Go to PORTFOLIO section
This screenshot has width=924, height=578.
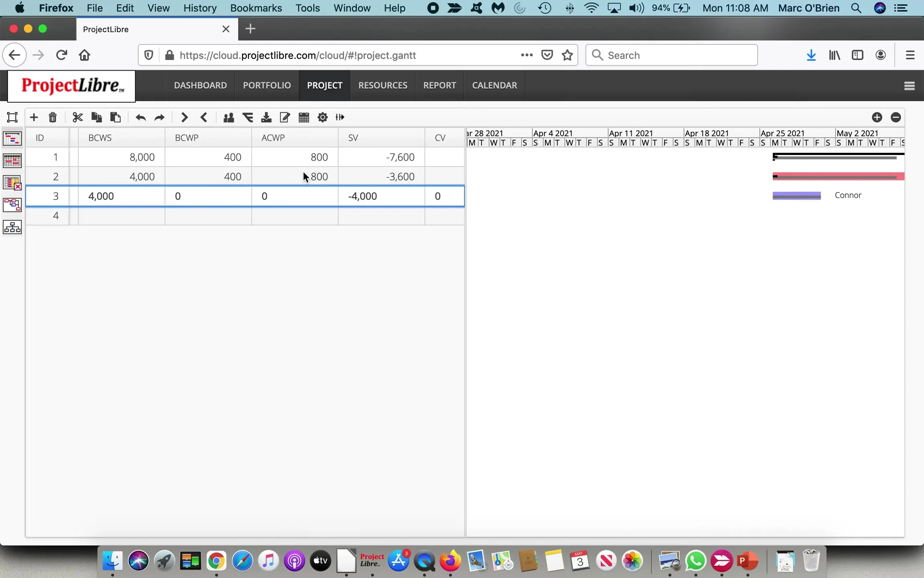tap(267, 85)
